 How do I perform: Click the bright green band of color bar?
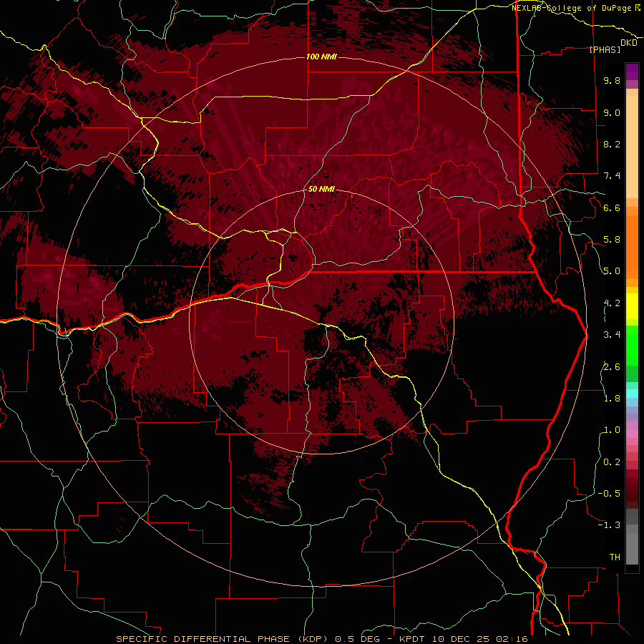click(632, 345)
